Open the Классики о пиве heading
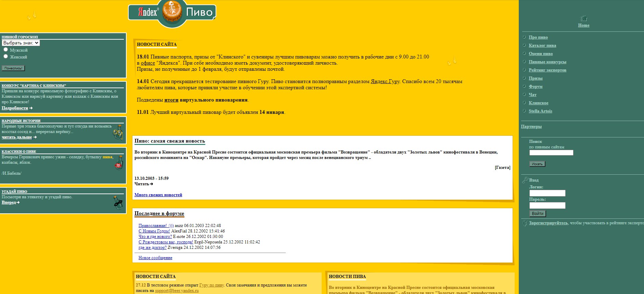Screen dimensions: 644x294 pyautogui.click(x=19, y=151)
